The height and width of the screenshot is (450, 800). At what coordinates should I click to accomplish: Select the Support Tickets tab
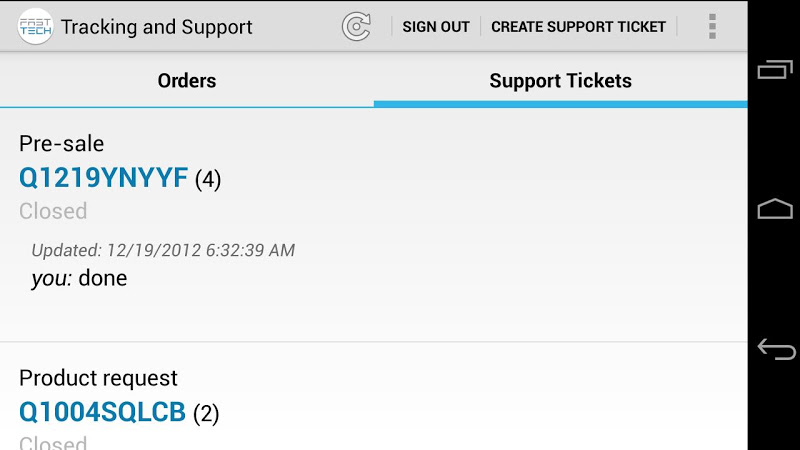[560, 81]
